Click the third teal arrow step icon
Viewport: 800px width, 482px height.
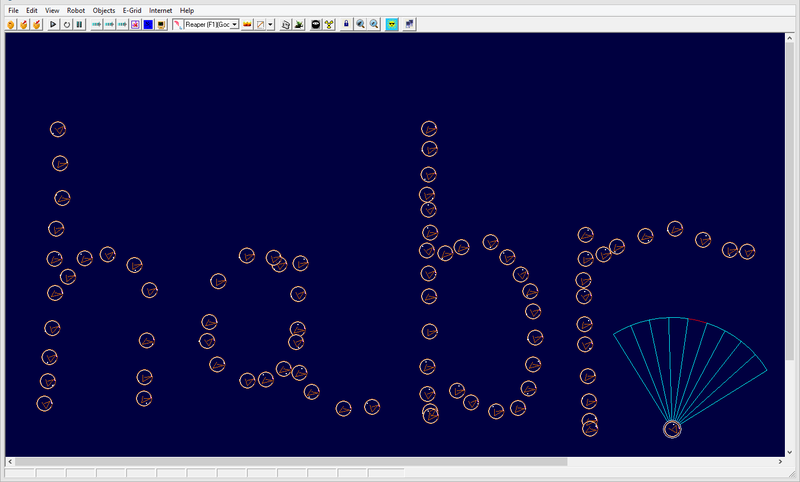point(122,24)
